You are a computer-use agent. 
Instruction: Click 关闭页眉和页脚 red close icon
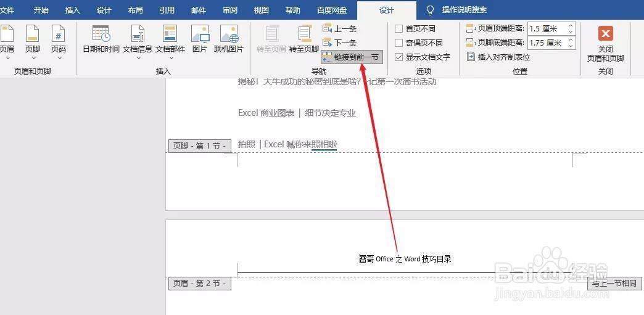click(x=605, y=33)
